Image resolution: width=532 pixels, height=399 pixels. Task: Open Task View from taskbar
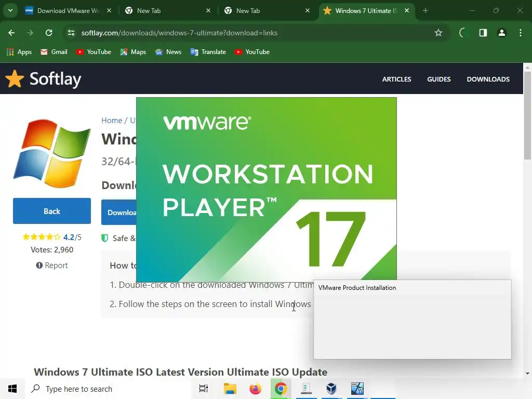coord(203,389)
